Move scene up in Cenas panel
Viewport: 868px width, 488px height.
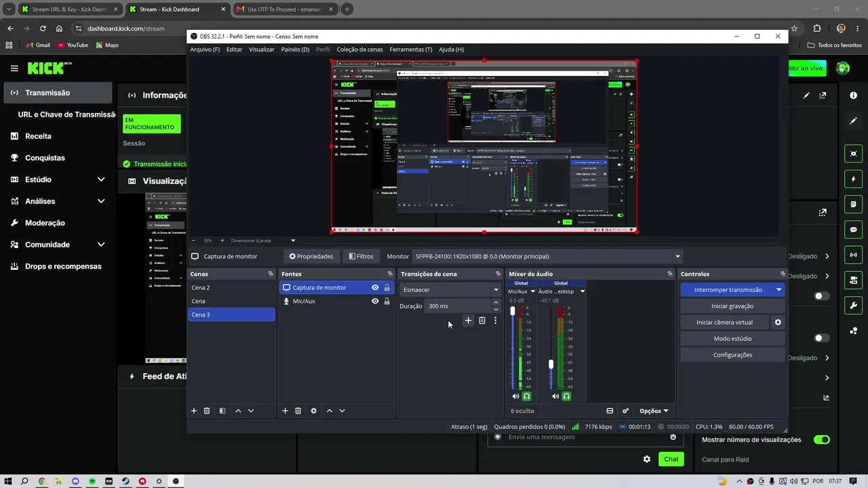[238, 411]
